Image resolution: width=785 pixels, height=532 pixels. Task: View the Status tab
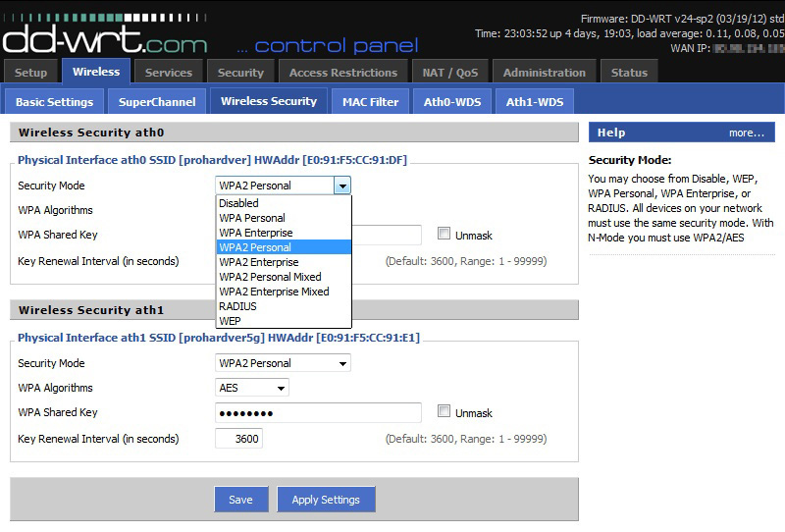pos(629,72)
